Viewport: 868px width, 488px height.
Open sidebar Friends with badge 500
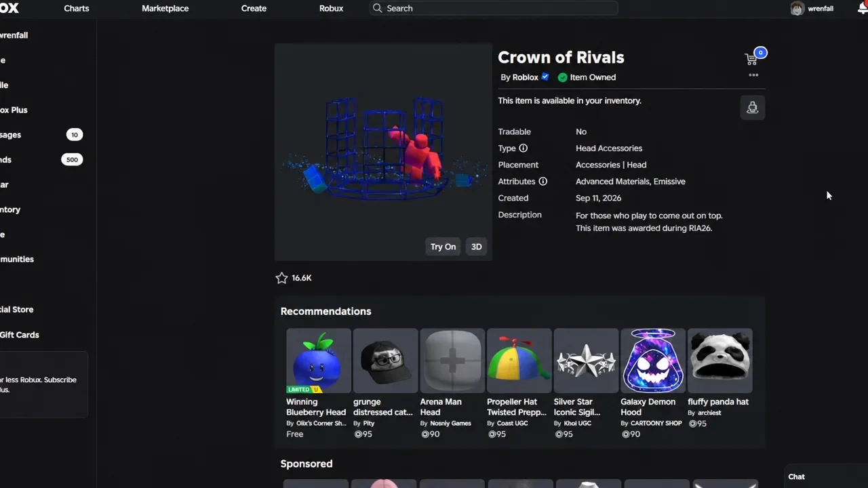[x=41, y=160]
